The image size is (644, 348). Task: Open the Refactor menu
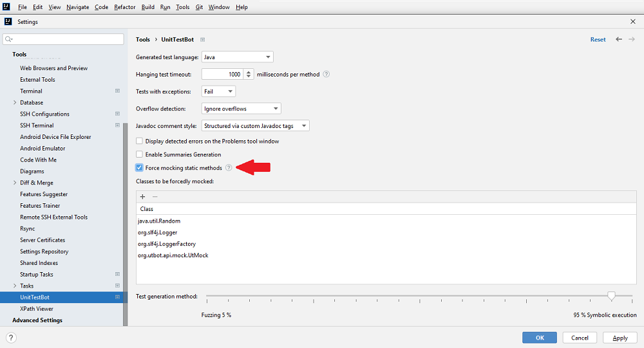tap(125, 7)
